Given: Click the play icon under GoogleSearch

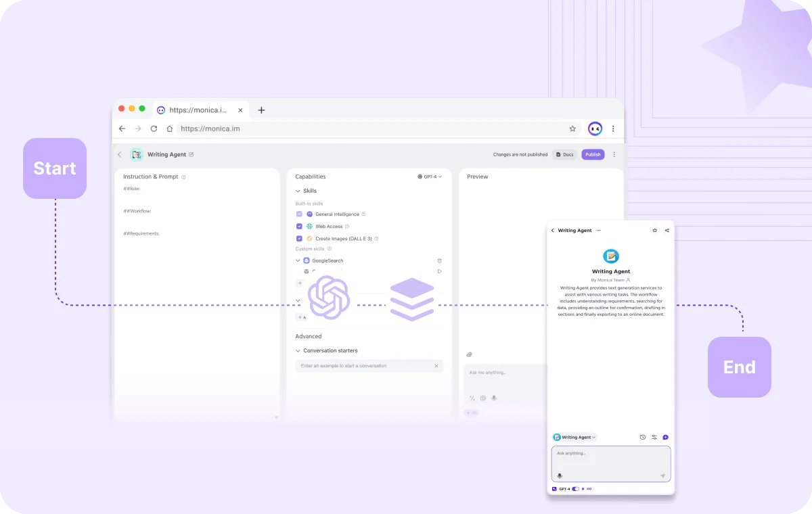Looking at the screenshot, I should [439, 271].
